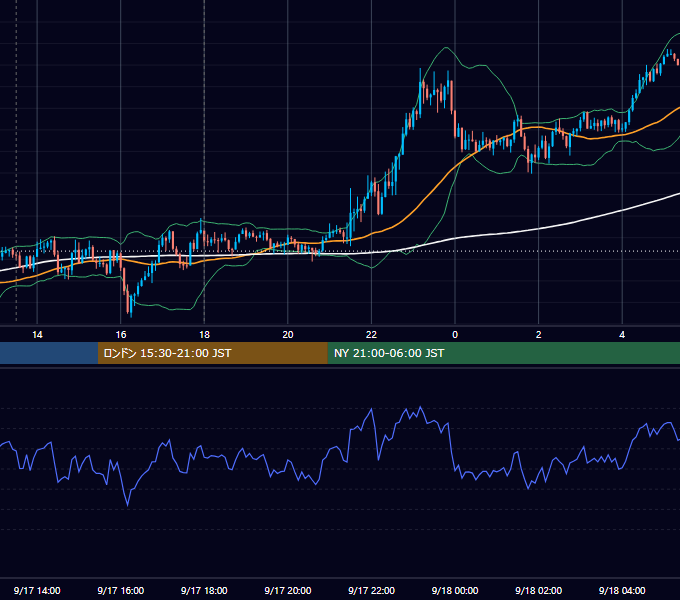Click the 9/18 04:00 time label
This screenshot has width=680, height=600.
click(x=622, y=590)
